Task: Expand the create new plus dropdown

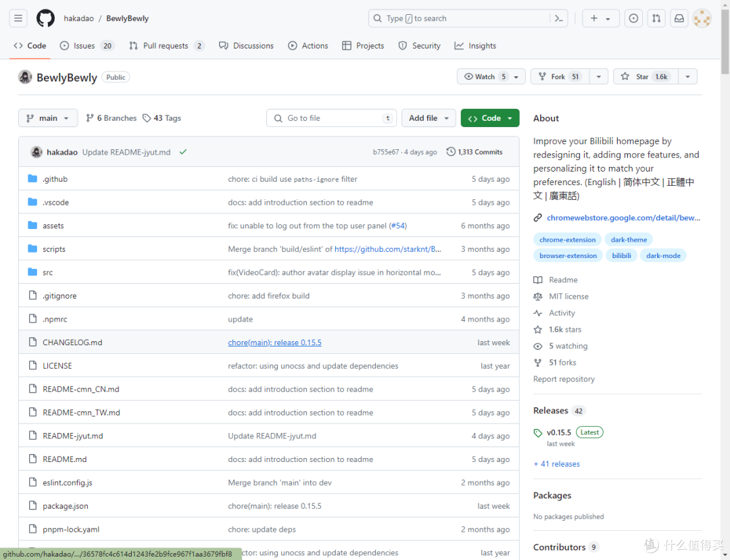Action: point(601,19)
